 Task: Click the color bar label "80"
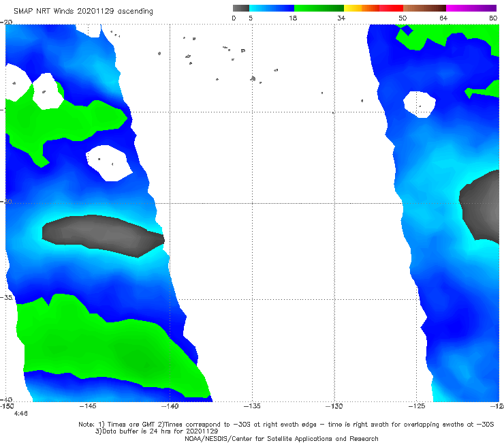click(x=493, y=18)
